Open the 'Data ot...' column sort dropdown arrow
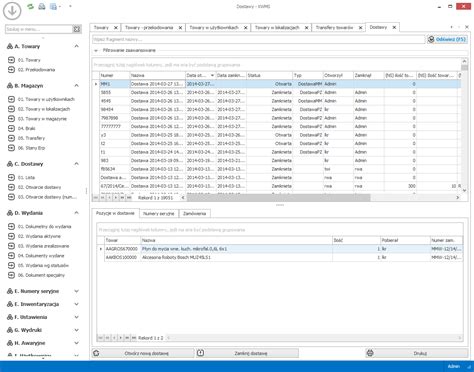This screenshot has width=474, height=372. click(212, 76)
